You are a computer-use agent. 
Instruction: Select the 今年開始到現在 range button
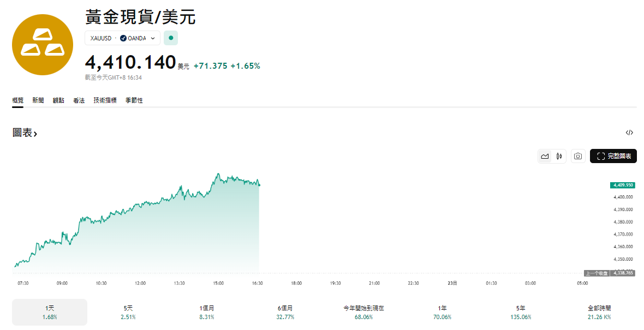[363, 311]
